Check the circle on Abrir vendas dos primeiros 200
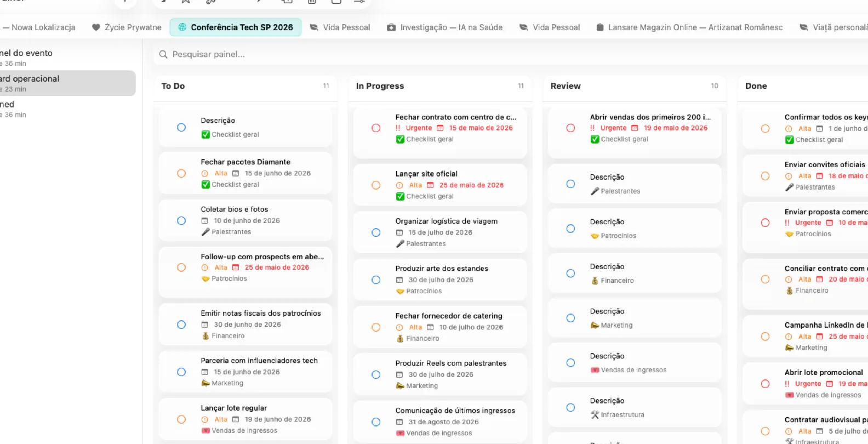The height and width of the screenshot is (444, 868). coord(570,128)
